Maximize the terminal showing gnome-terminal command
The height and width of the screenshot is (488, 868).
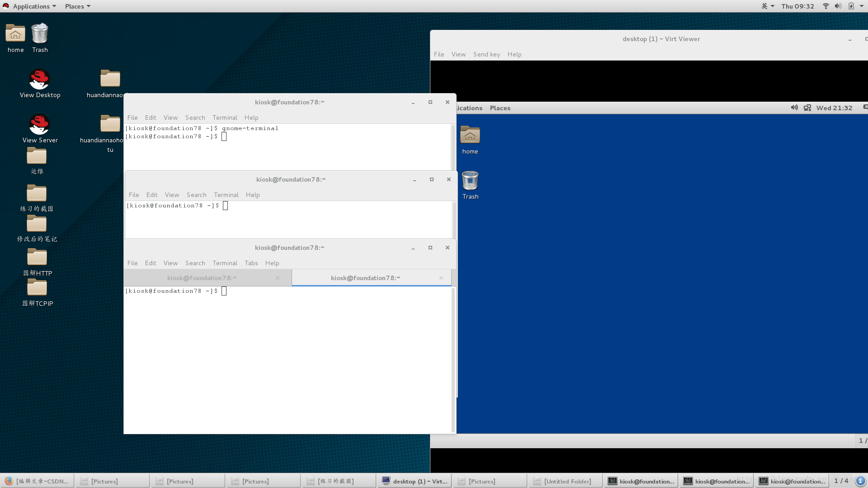tap(430, 102)
